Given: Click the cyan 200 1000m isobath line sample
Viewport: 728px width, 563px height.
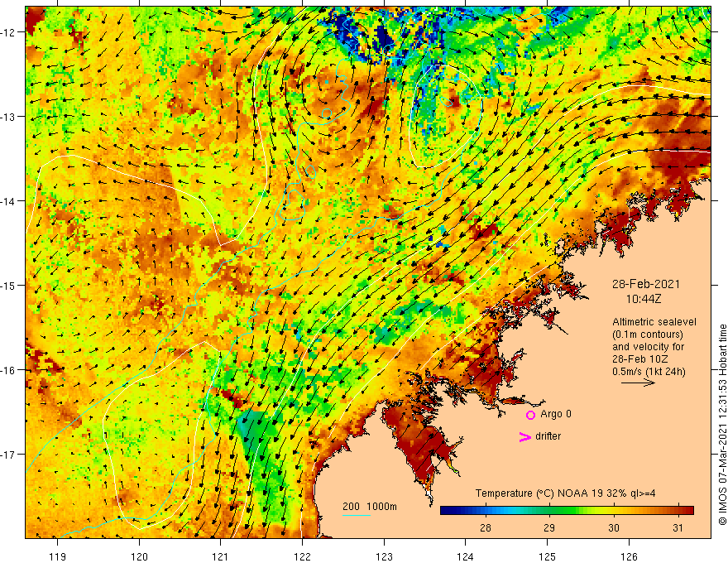Looking at the screenshot, I should (357, 515).
